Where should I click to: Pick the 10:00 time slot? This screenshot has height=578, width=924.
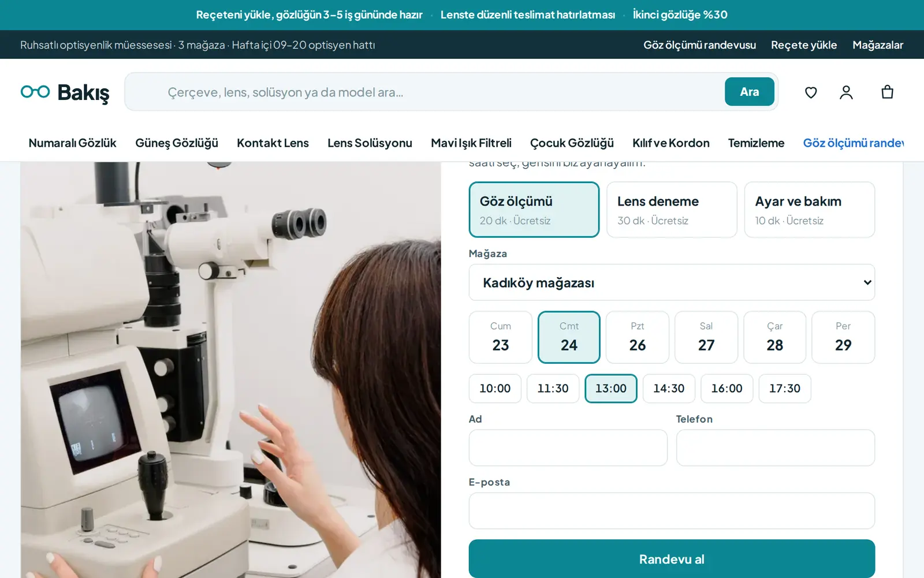(x=495, y=389)
